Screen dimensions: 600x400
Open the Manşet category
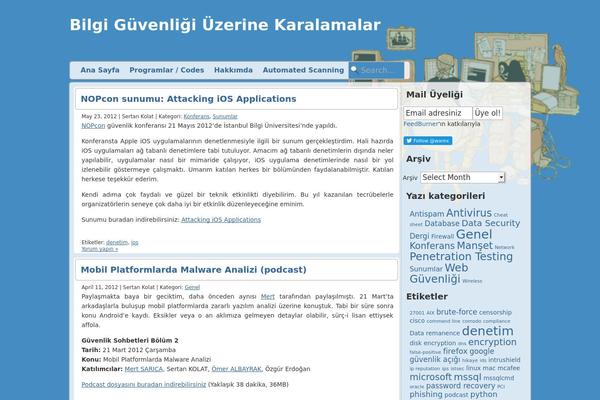tap(474, 246)
